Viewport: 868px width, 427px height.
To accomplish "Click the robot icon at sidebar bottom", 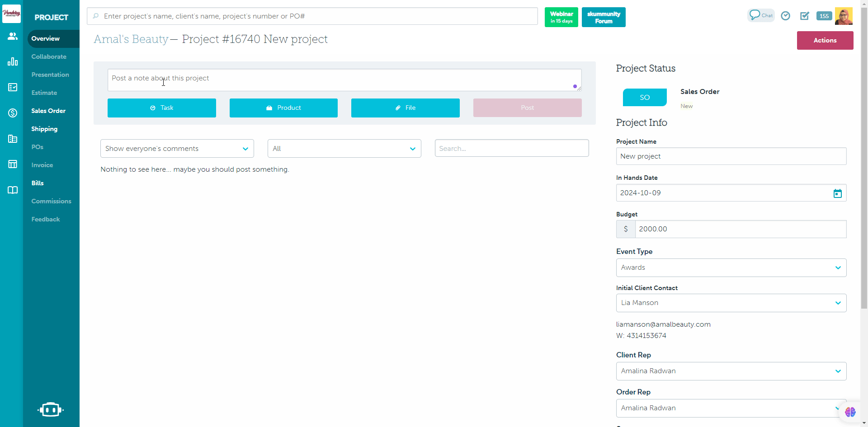I will coord(50,409).
